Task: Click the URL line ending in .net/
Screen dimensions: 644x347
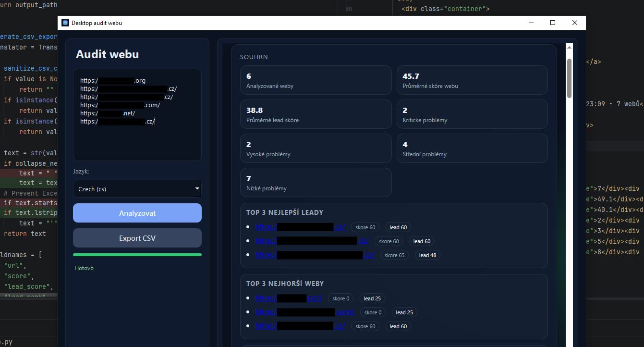Action: tap(108, 113)
